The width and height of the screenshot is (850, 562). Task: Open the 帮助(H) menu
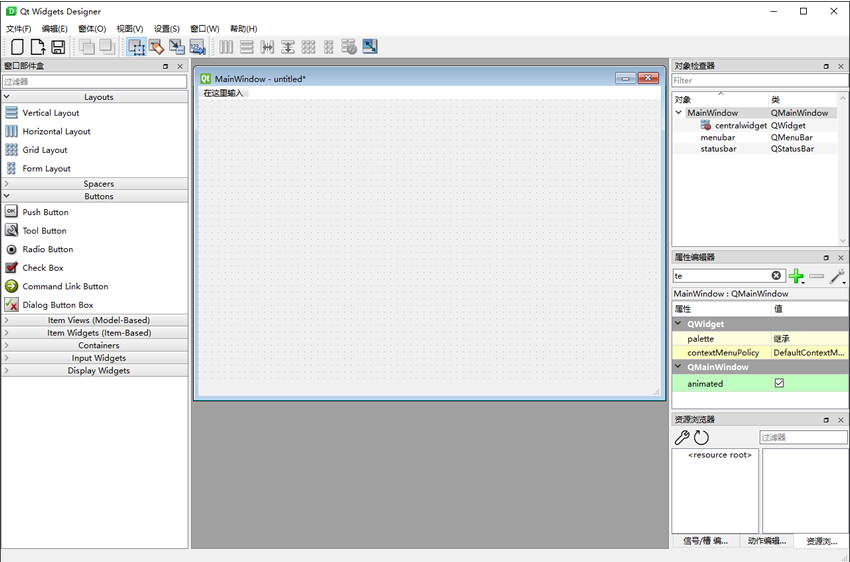(243, 29)
